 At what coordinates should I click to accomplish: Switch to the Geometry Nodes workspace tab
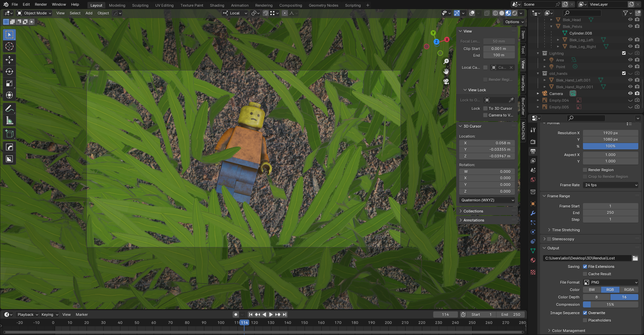click(x=323, y=5)
